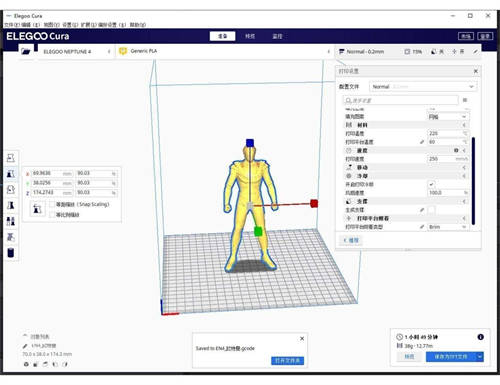
Task: Toggle the enable print cooling checkbox
Action: pyautogui.click(x=432, y=184)
